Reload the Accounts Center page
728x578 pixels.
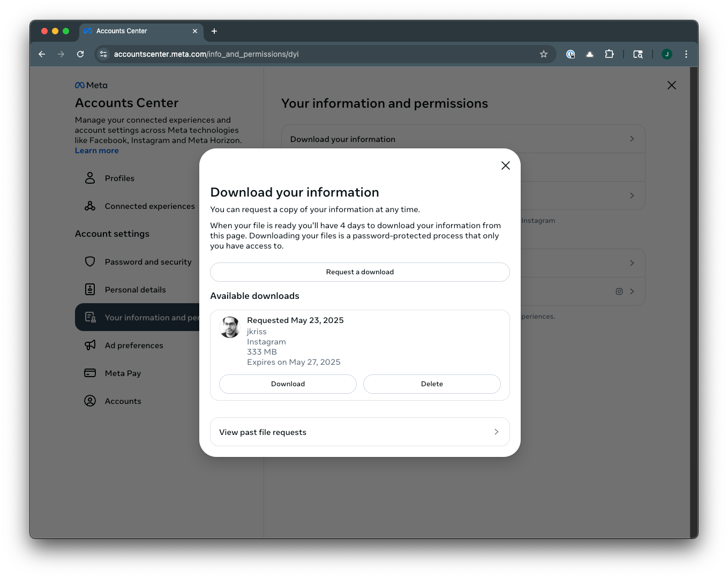(80, 54)
